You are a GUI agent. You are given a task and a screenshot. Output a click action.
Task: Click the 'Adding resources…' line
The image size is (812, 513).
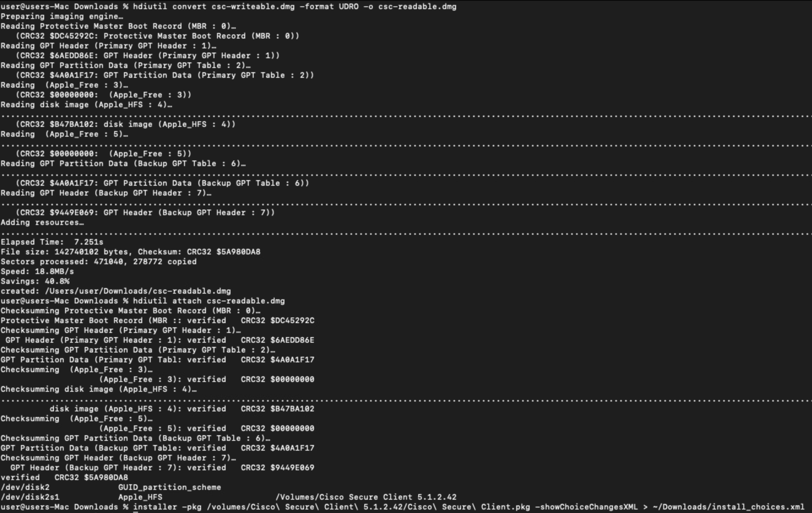pos(42,223)
